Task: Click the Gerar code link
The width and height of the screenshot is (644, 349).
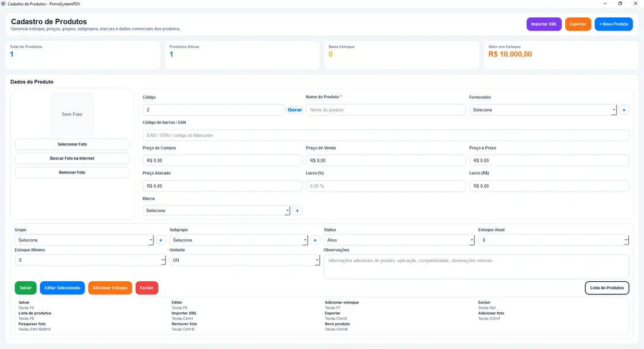Action: click(x=295, y=110)
